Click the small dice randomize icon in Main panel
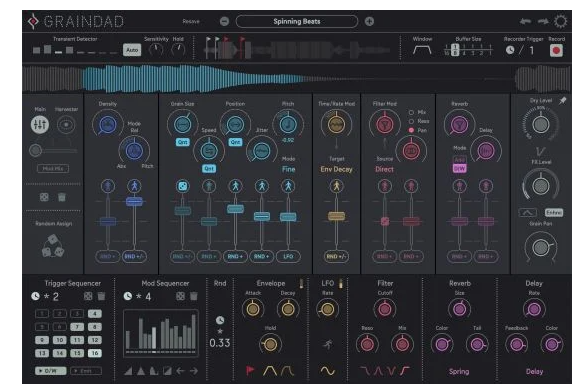 pos(44,197)
